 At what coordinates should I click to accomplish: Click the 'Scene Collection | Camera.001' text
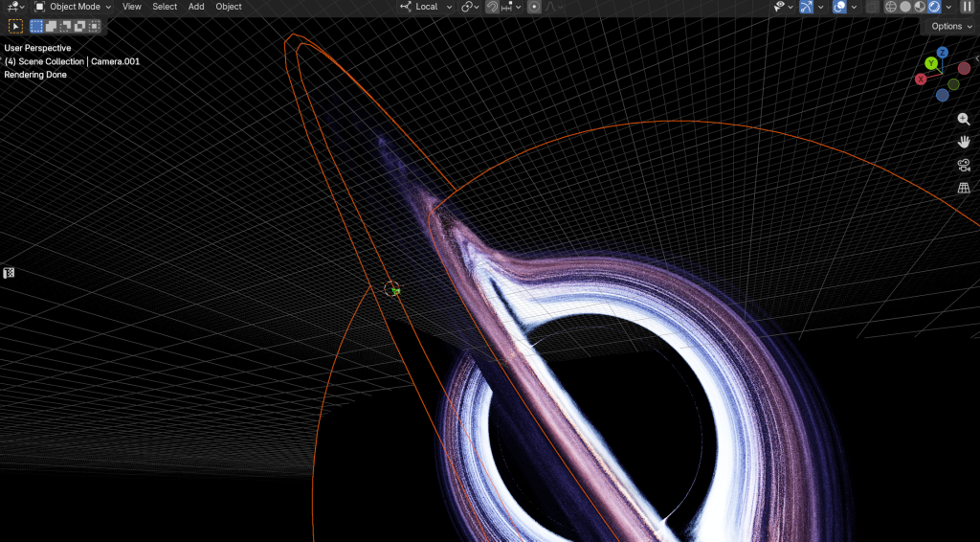(x=79, y=61)
